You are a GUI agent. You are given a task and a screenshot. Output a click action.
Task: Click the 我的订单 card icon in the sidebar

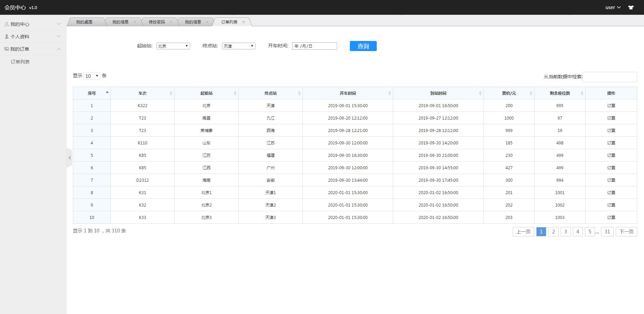[x=7, y=49]
